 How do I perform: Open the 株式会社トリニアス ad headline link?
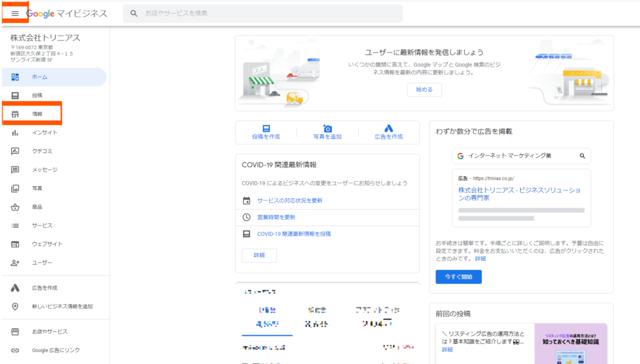pos(519,194)
